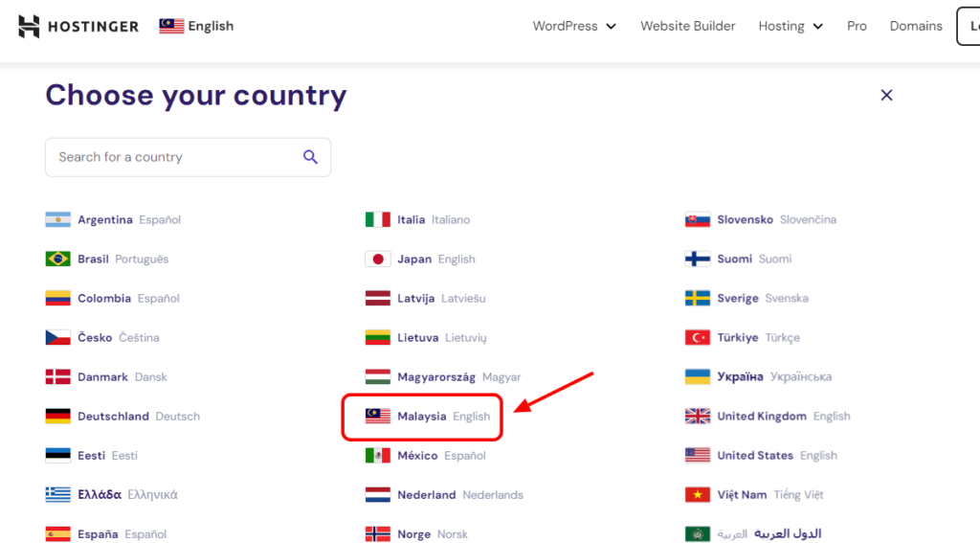Screen dimensions: 980x543
Task: Open the Website Builder menu item
Action: pos(687,26)
